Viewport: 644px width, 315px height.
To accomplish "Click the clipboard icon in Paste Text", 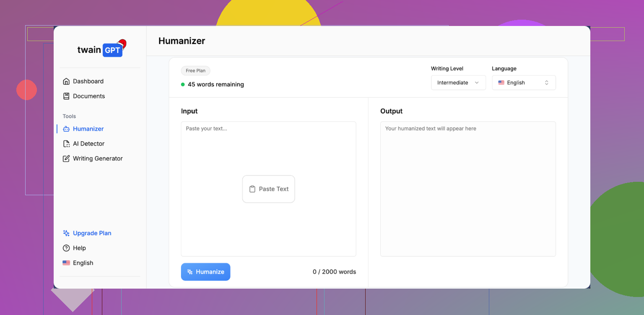I will 252,189.
